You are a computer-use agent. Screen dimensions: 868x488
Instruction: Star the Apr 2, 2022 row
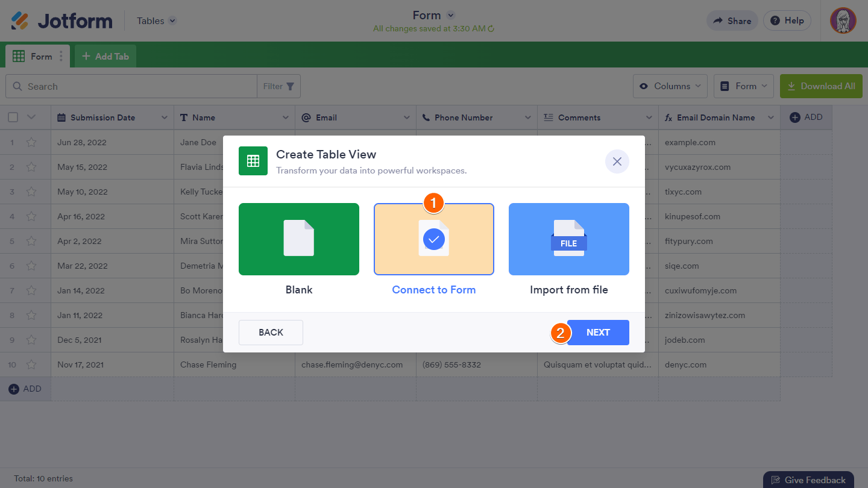pyautogui.click(x=31, y=242)
